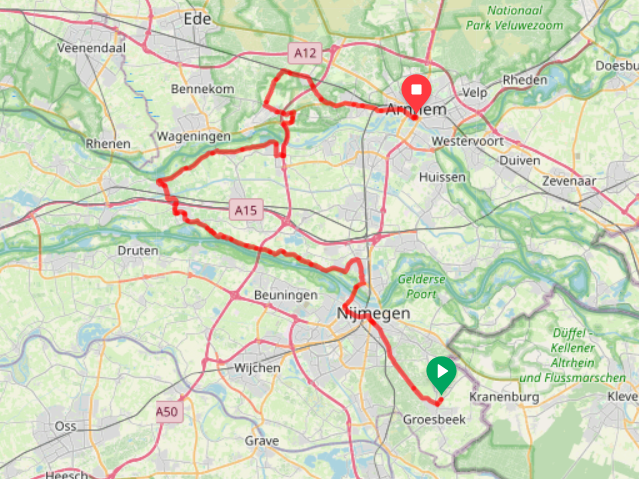
Task: Click the Beuningen town label
Action: (x=286, y=295)
